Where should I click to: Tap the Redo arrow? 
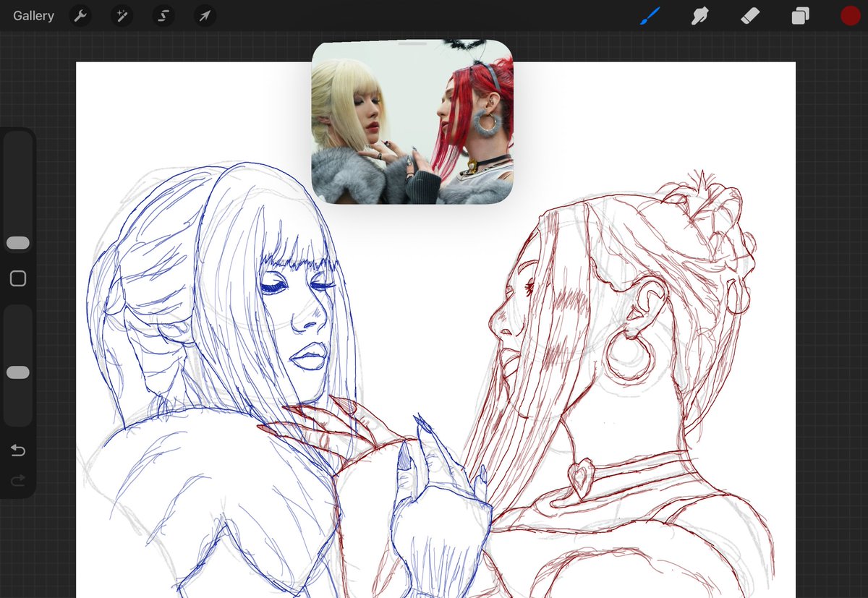[x=17, y=480]
